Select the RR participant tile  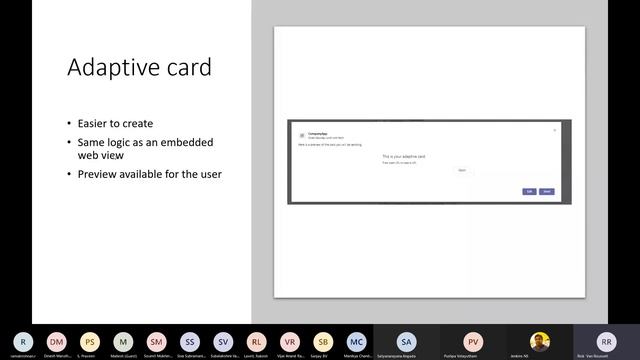pos(606,342)
